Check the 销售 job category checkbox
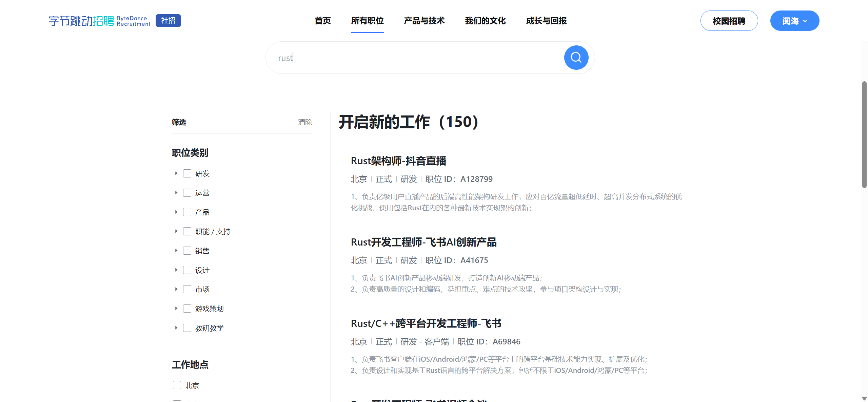Image resolution: width=868 pixels, height=402 pixels. [187, 250]
